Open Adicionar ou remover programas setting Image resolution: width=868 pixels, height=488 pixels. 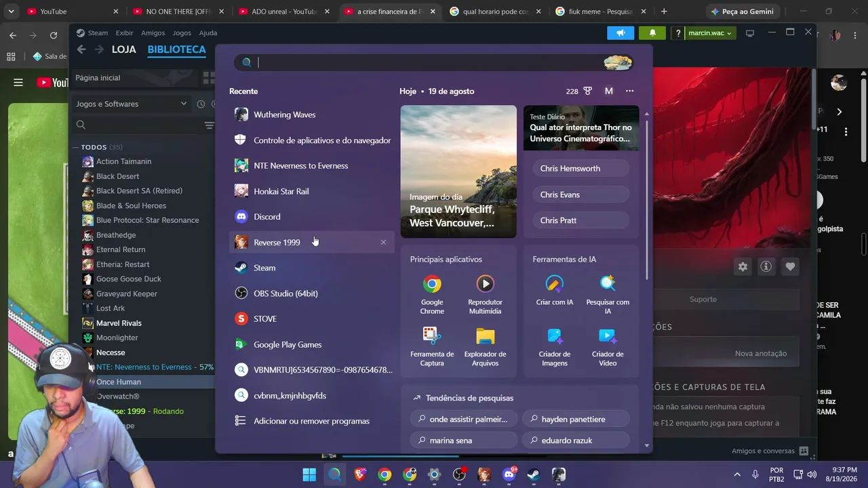coord(311,421)
